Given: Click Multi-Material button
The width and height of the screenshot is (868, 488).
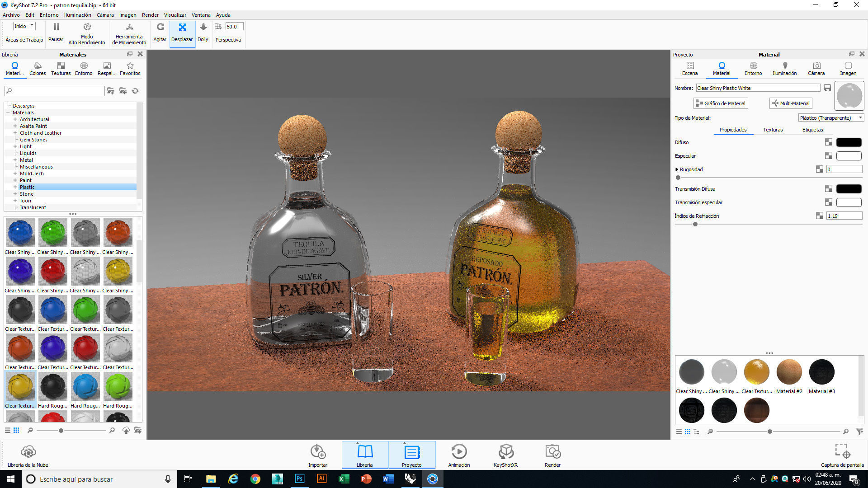Looking at the screenshot, I should click(791, 103).
